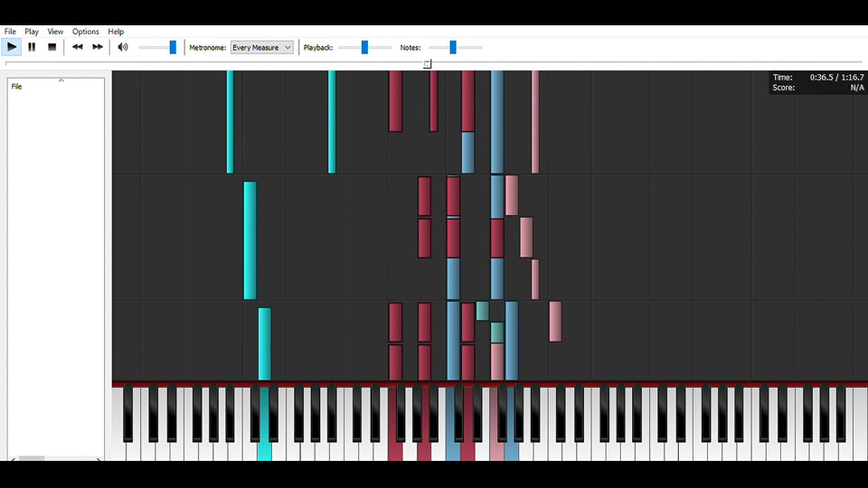Image resolution: width=868 pixels, height=488 pixels.
Task: Pause the song playback
Action: 32,47
